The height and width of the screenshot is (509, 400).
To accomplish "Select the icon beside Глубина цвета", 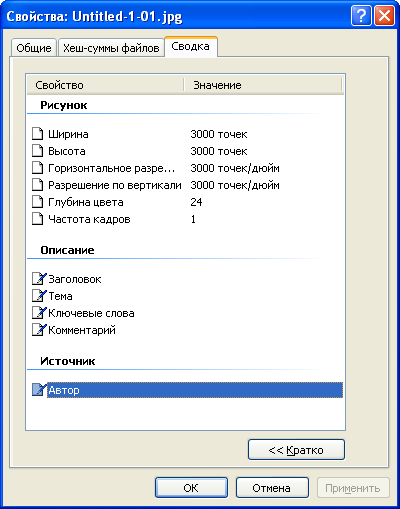I will [x=37, y=202].
